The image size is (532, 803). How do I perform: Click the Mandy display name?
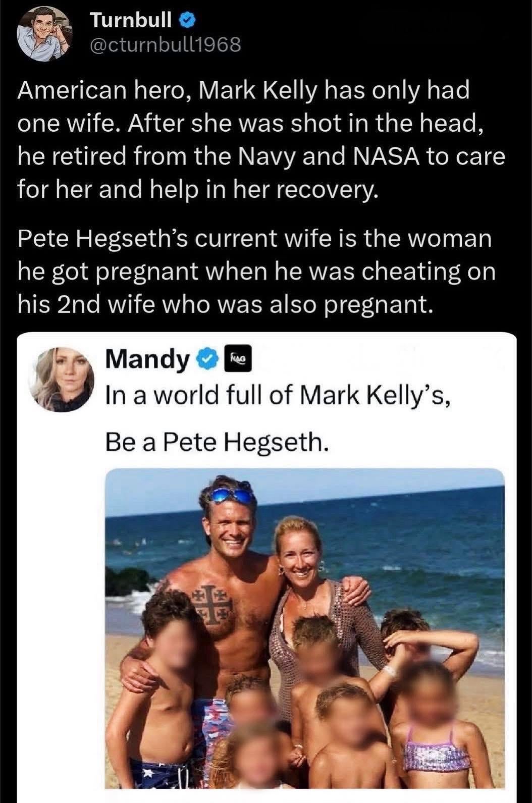point(146,359)
